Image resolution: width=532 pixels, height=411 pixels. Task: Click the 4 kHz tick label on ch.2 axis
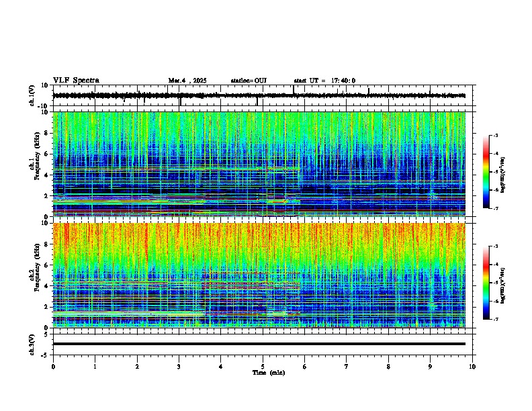coord(47,286)
